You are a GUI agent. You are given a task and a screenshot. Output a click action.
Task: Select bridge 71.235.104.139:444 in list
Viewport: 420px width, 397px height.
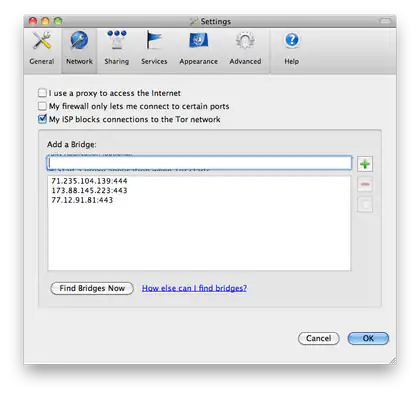tap(89, 181)
